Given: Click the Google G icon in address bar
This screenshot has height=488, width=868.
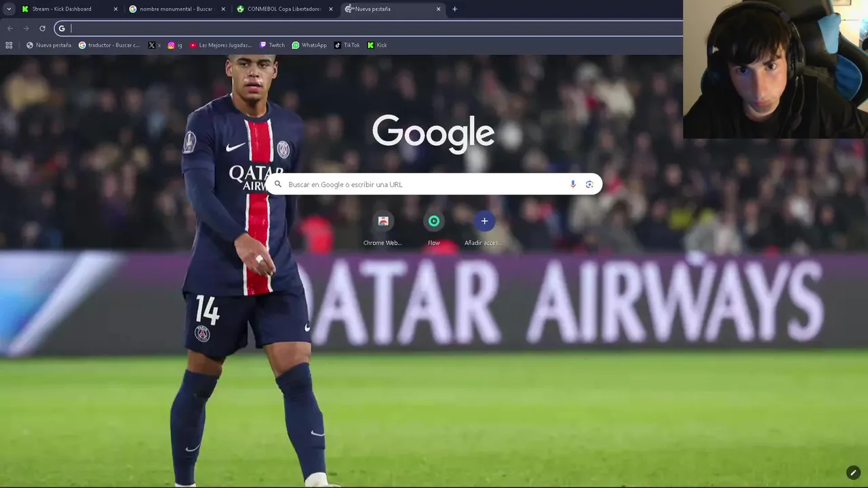Looking at the screenshot, I should pos(62,28).
